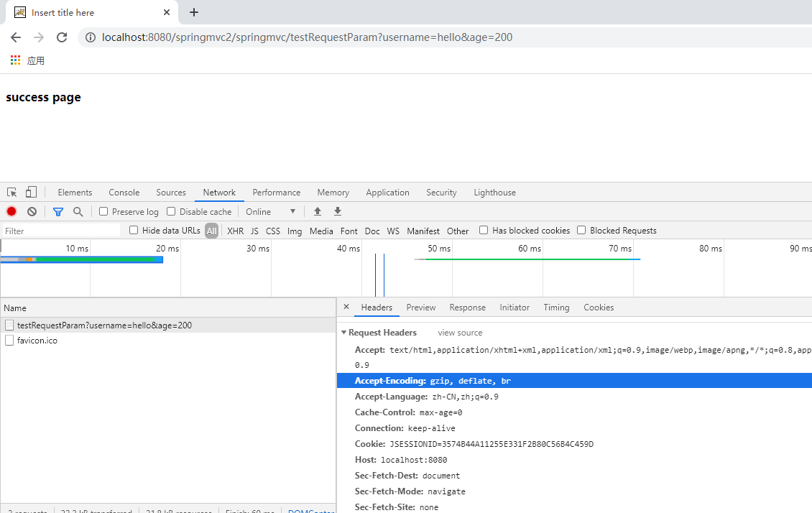Select the favicon.ico request row
This screenshot has height=513, width=812.
coord(168,340)
